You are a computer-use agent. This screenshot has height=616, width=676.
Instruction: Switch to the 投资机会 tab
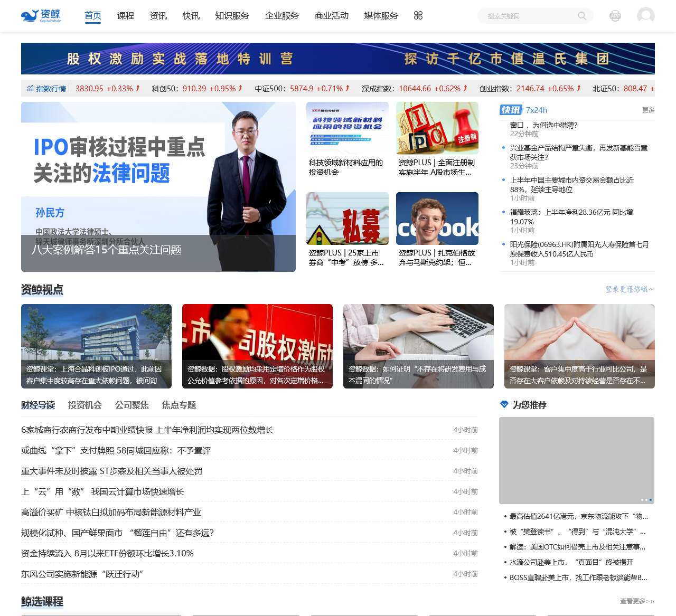[x=84, y=405]
